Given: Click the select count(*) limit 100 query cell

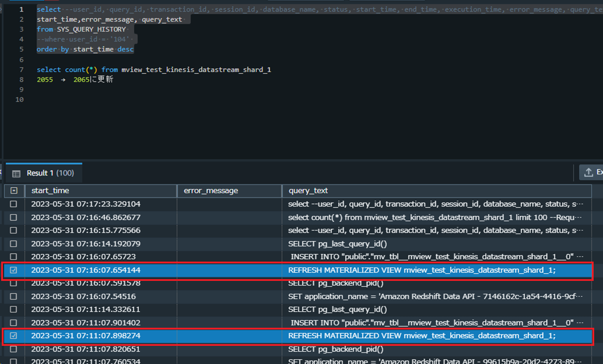Looking at the screenshot, I should (435, 217).
